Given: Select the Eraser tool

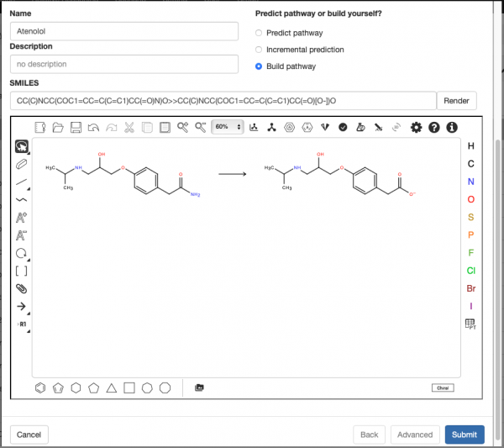Looking at the screenshot, I should pyautogui.click(x=21, y=164).
